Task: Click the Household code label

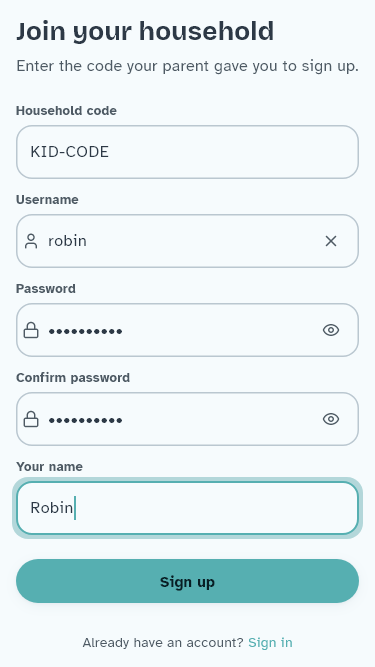Action: [66, 111]
